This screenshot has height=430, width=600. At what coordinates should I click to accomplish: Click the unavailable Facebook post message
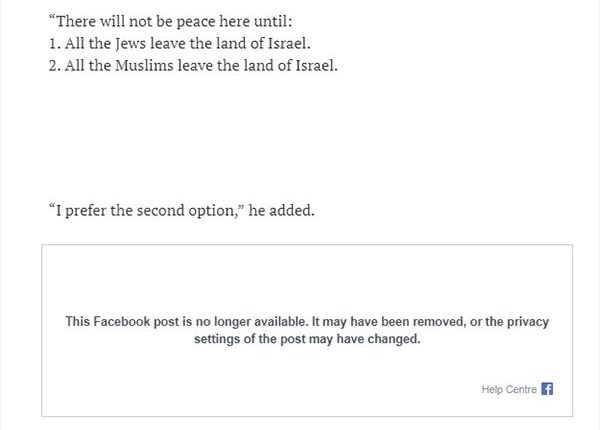pos(307,330)
